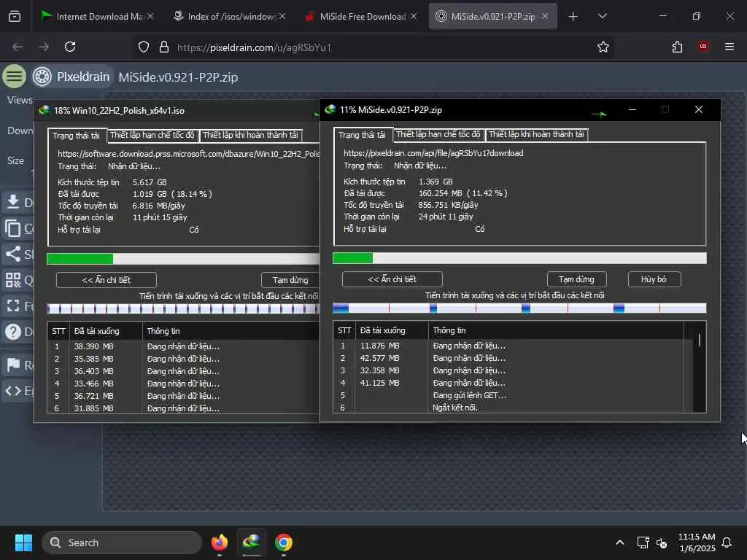Click the Share icon in Pixeldrain sidebar
The image size is (747, 560).
click(x=13, y=254)
